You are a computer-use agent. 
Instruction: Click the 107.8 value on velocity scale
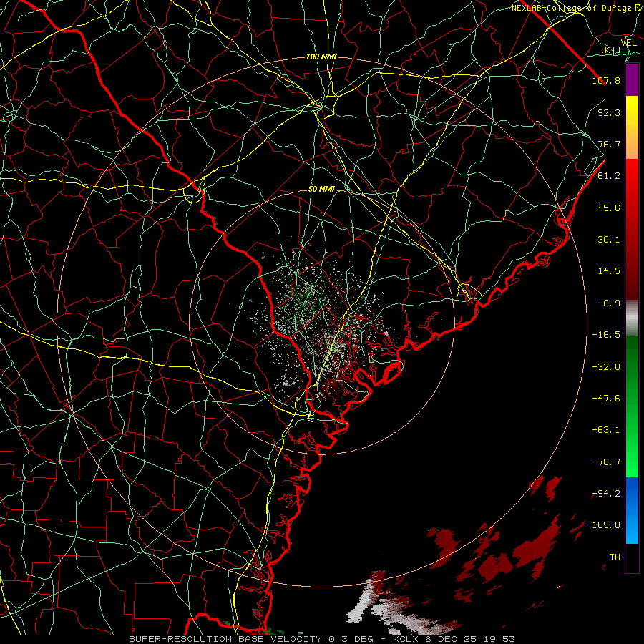click(x=606, y=80)
